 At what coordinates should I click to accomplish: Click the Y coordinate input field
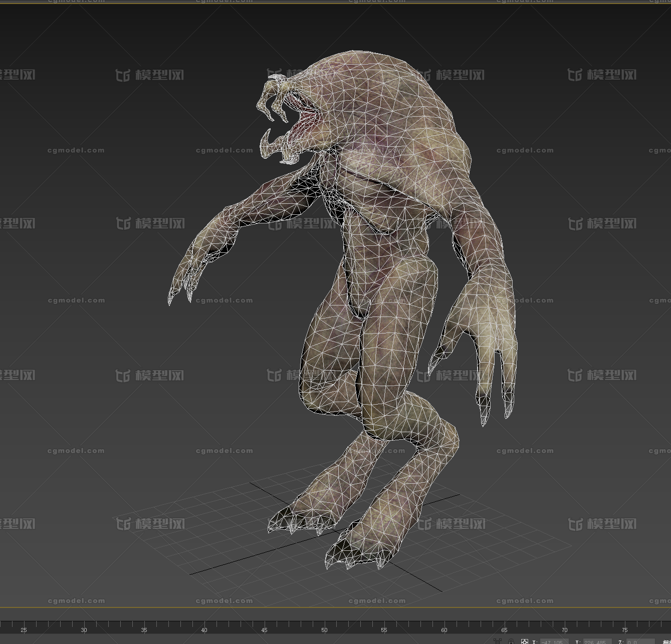tap(597, 641)
